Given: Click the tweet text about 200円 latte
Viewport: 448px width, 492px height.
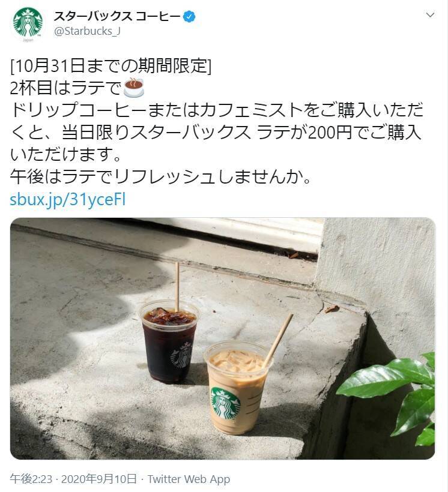Looking at the screenshot, I should [217, 131].
